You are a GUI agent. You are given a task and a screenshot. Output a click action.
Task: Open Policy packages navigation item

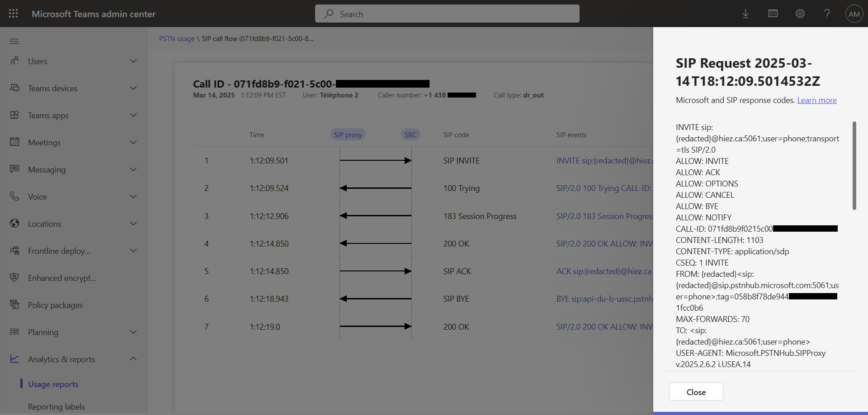[x=55, y=305]
